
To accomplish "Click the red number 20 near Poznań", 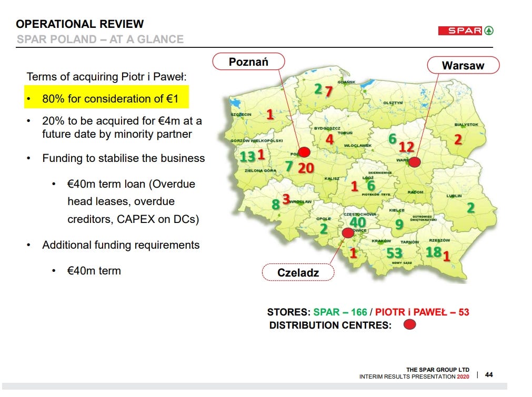I will pos(306,168).
